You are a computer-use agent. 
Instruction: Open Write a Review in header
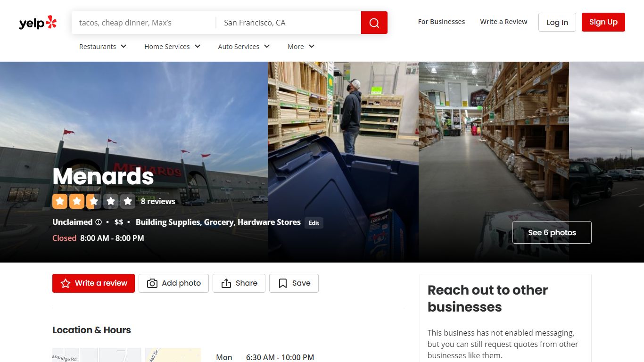tap(504, 22)
